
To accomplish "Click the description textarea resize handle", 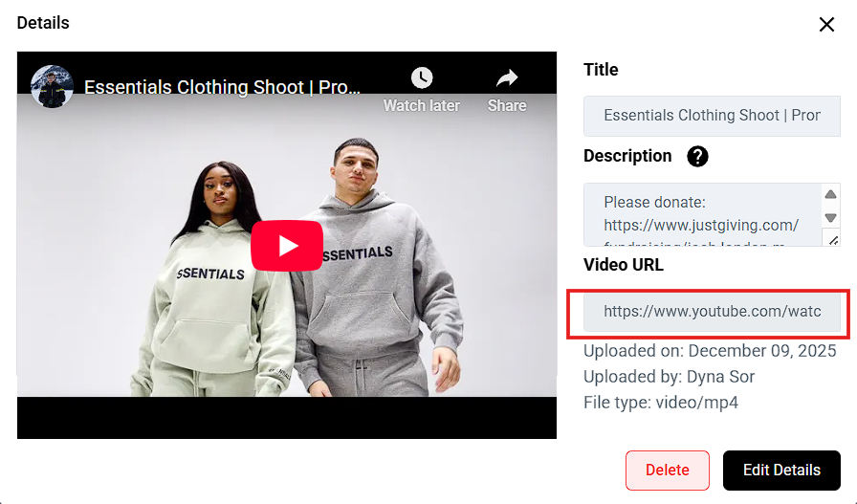I will pyautogui.click(x=833, y=240).
